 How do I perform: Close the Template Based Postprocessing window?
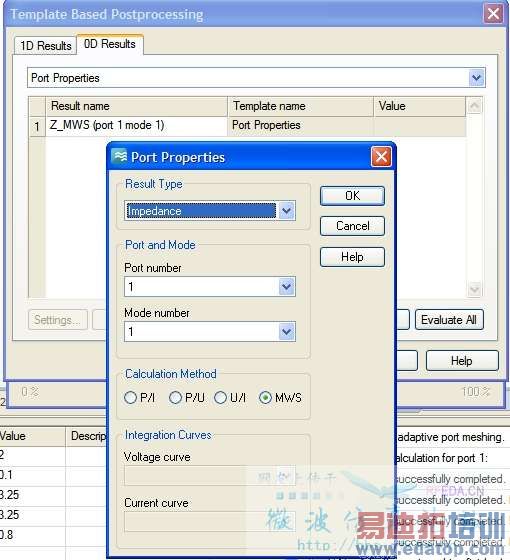[493, 14]
